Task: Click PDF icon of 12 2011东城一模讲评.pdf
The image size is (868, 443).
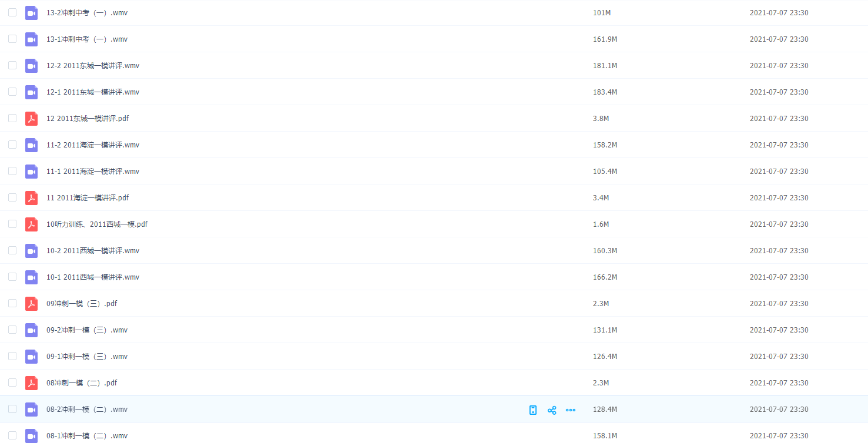Action: pyautogui.click(x=31, y=119)
